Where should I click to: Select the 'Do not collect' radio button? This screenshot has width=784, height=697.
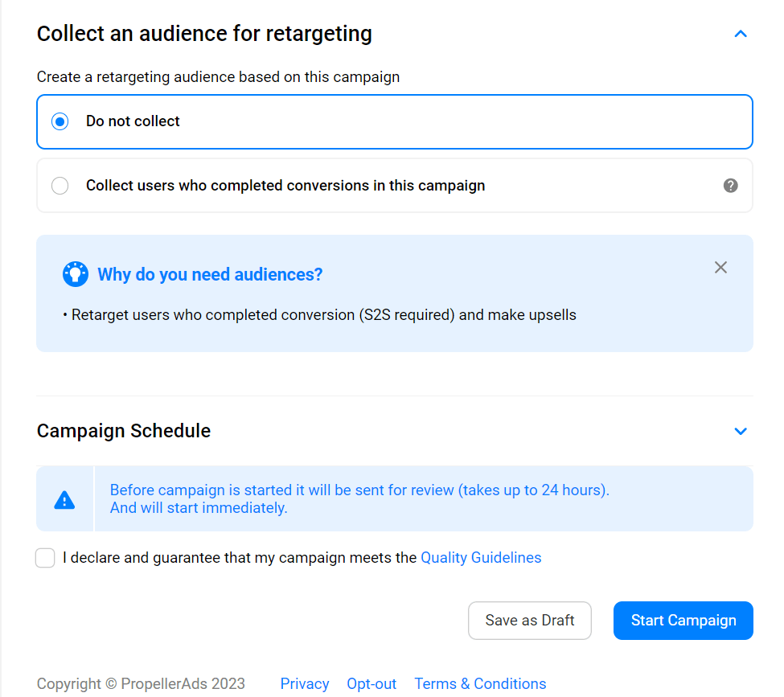pyautogui.click(x=60, y=121)
